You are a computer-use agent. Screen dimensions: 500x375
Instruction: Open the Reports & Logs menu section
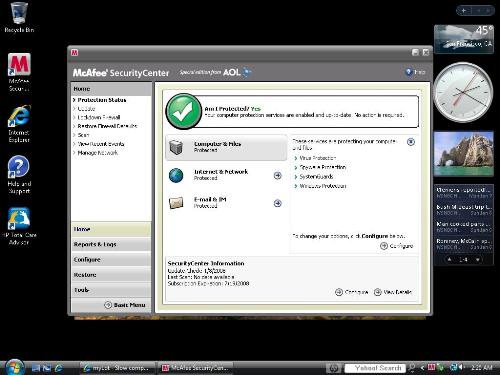pos(111,244)
